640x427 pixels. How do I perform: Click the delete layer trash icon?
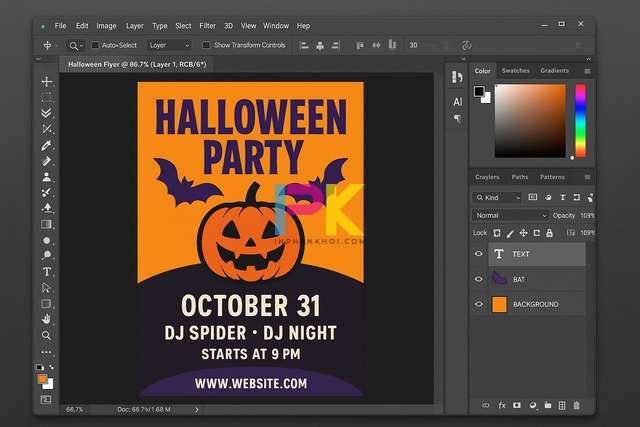(x=577, y=406)
